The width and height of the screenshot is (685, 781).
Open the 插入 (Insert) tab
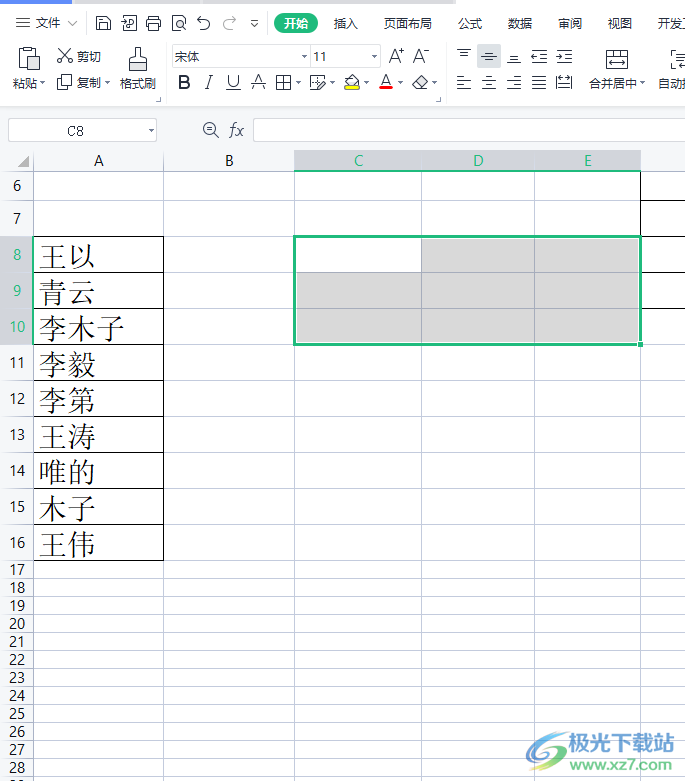346,23
